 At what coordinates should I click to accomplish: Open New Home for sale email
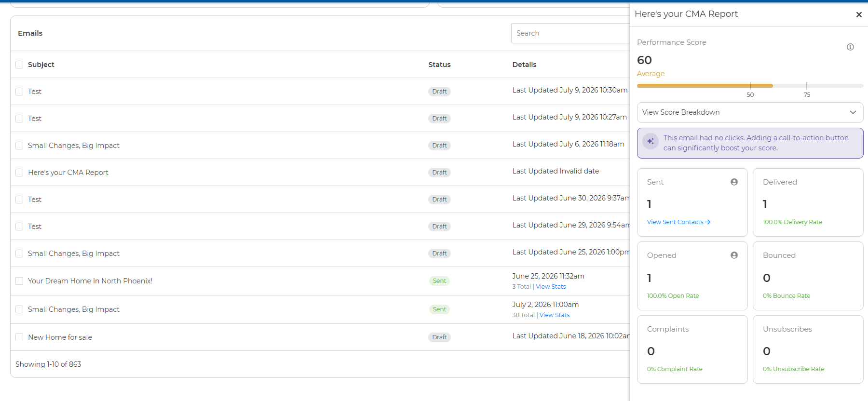(x=60, y=337)
